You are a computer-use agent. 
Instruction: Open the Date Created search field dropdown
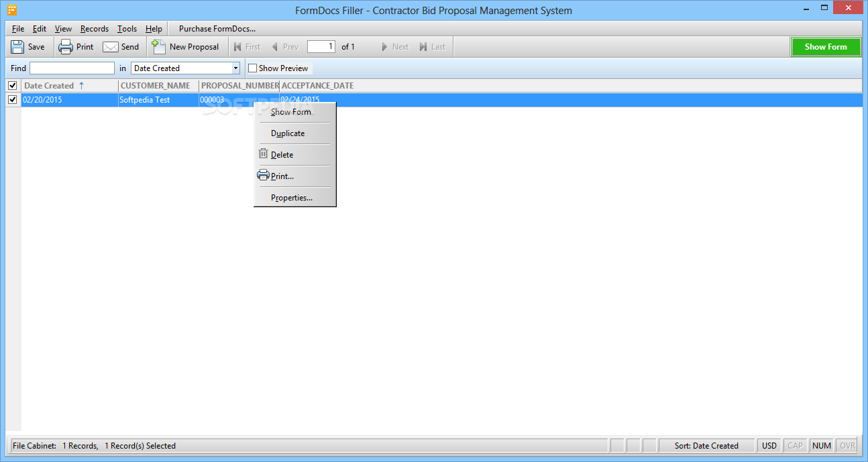coord(235,68)
